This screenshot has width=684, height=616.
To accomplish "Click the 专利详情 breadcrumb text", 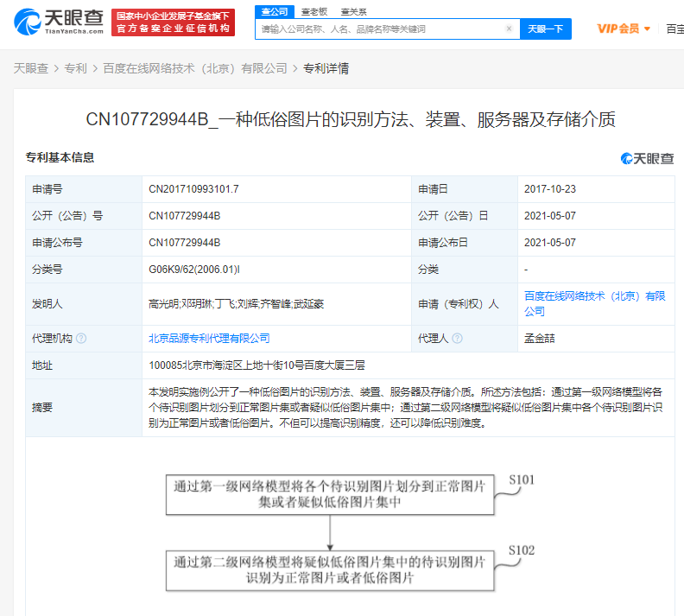I will [326, 68].
